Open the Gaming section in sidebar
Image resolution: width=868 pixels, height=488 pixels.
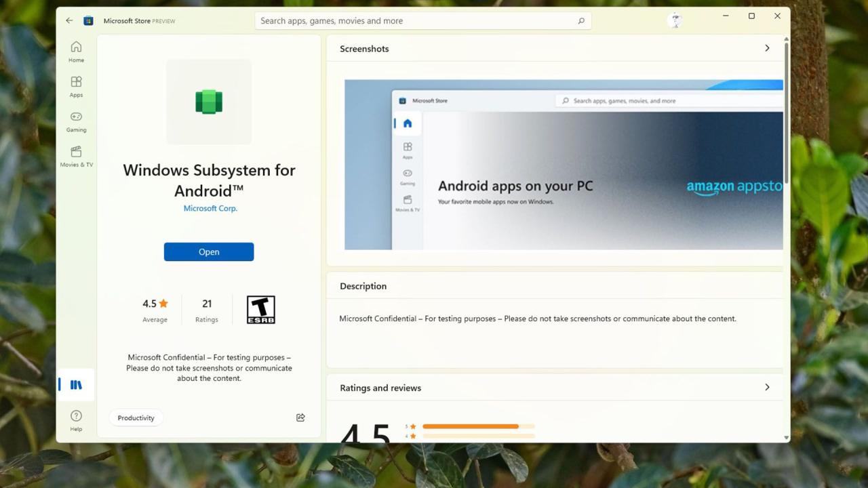pos(76,121)
